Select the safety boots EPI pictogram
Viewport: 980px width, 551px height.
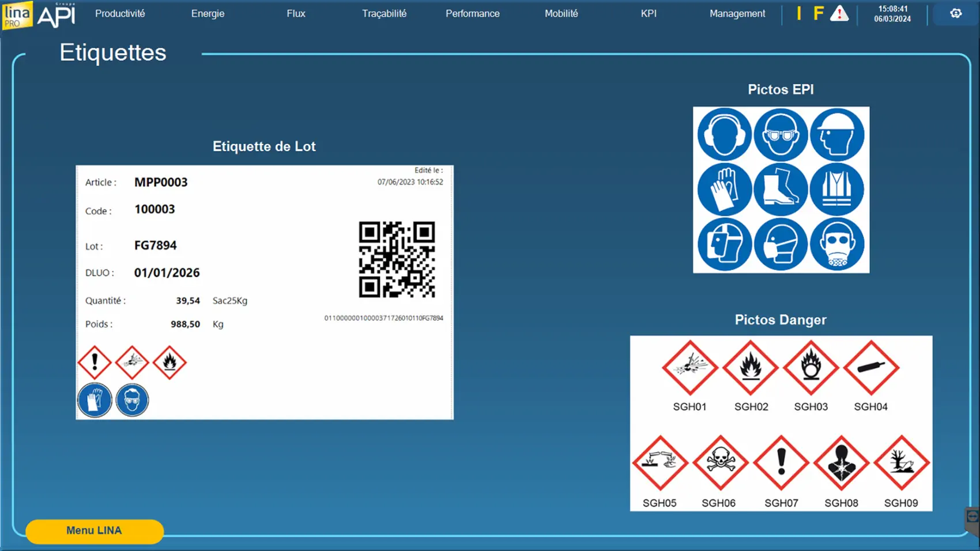tap(781, 189)
